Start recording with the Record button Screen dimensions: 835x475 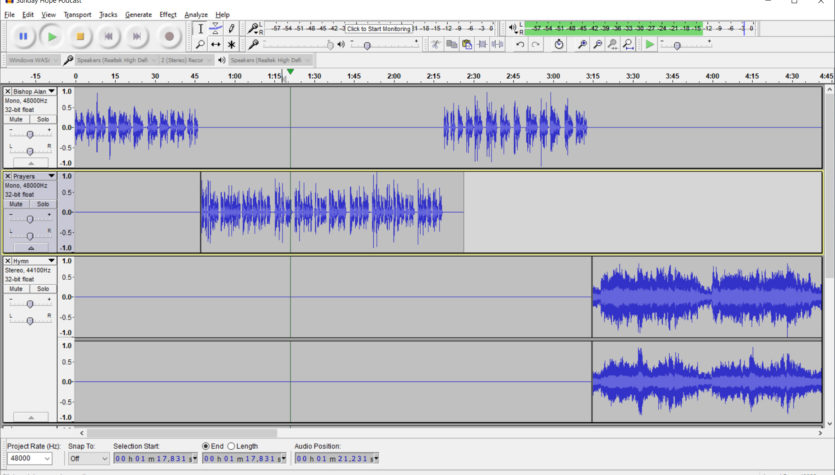(169, 37)
